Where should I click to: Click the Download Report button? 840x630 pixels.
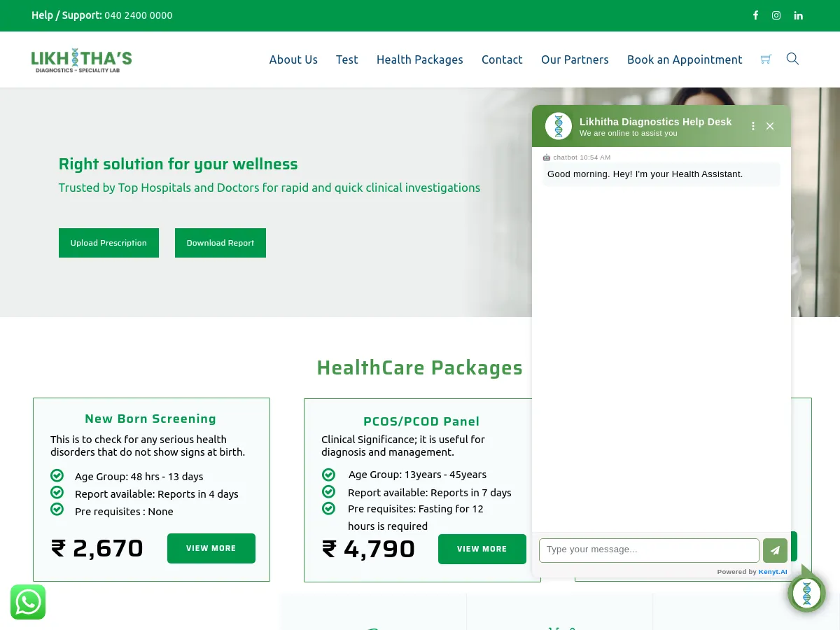(220, 243)
